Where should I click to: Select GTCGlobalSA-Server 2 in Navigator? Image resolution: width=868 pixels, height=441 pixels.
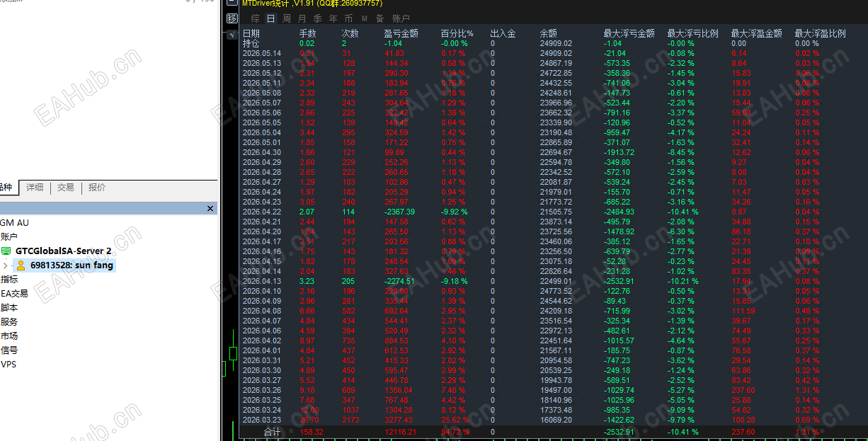[x=64, y=251]
